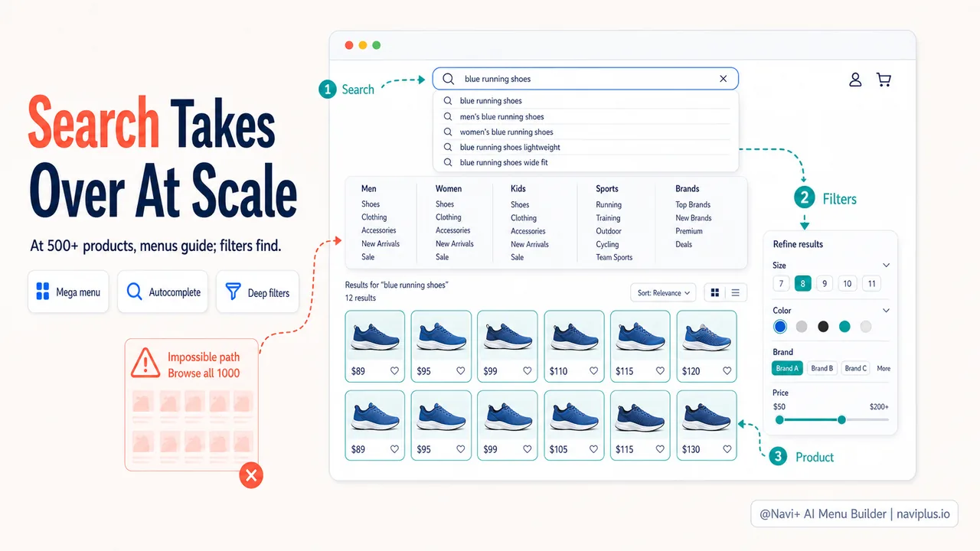Favorite the $130 shoe heart icon
The height and width of the screenshot is (551, 980).
726,449
